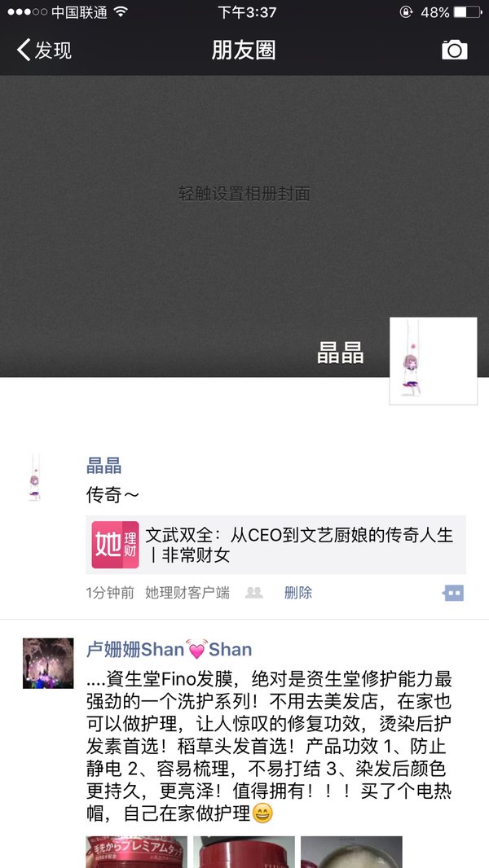View second product photo thumbnail
489x868 pixels.
pyautogui.click(x=244, y=852)
